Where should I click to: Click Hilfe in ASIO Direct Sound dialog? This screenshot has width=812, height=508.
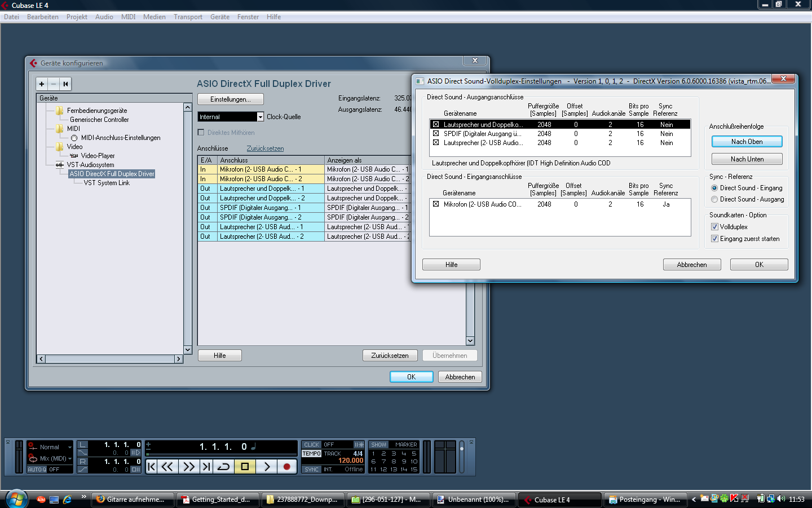(451, 265)
